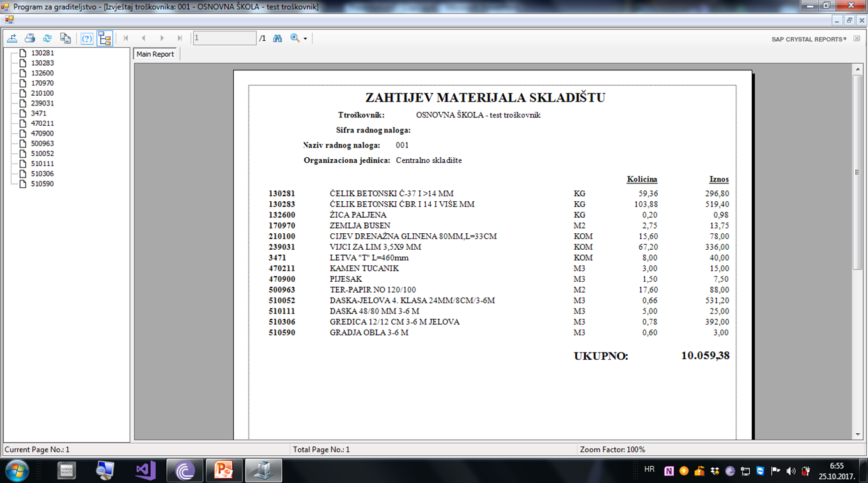Click the report's vertical scrollbar thumb

pyautogui.click(x=858, y=172)
